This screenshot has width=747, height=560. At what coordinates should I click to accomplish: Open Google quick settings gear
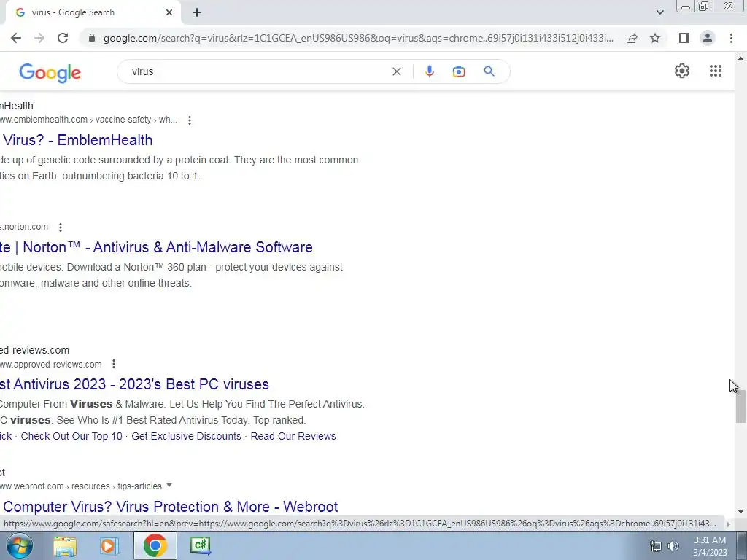point(682,71)
